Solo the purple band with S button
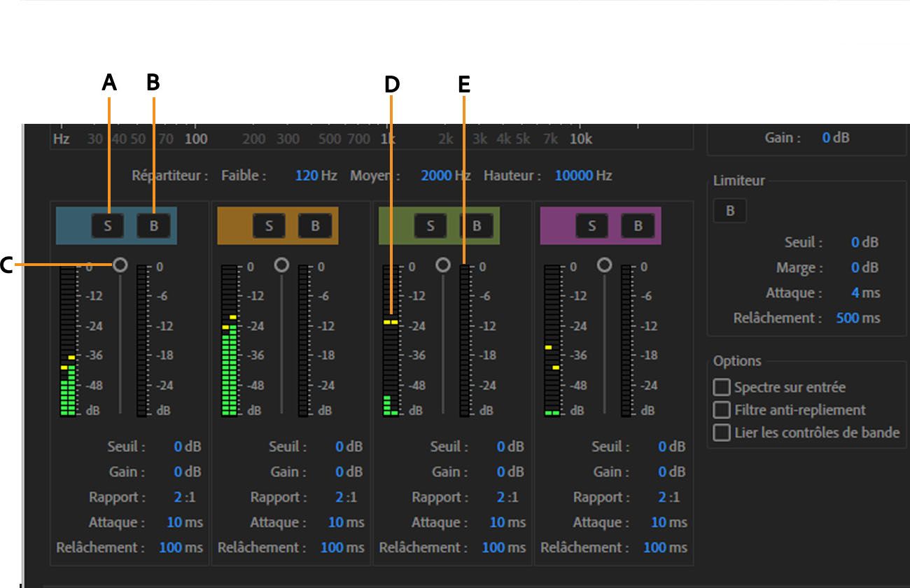The height and width of the screenshot is (588, 910). point(592,226)
